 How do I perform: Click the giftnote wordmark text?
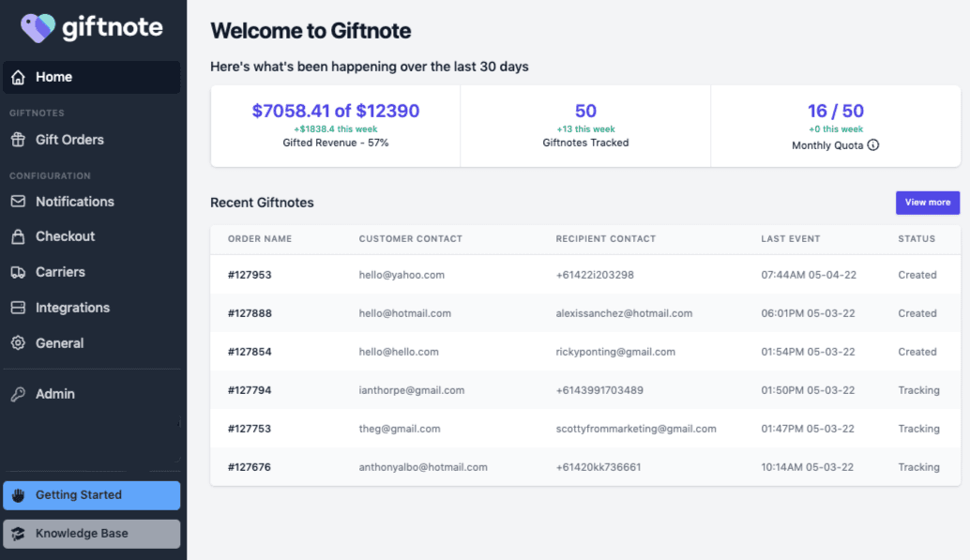[112, 27]
